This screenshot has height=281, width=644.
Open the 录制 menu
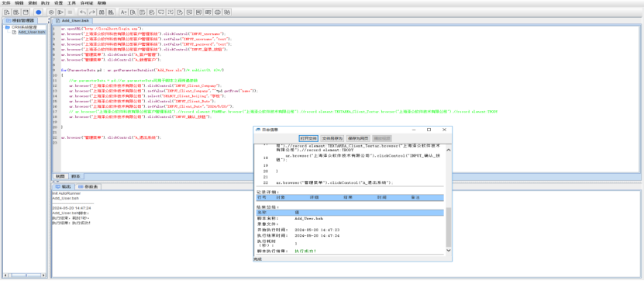pyautogui.click(x=32, y=3)
